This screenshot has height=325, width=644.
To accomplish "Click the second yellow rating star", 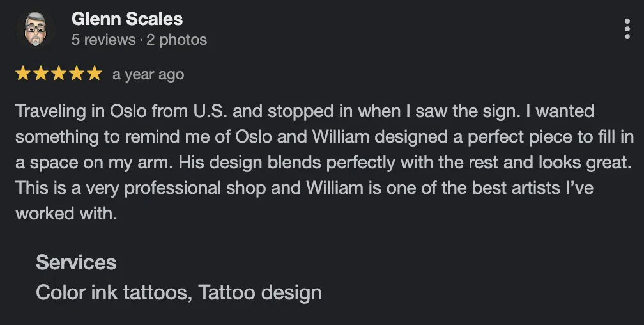I will pos(41,74).
